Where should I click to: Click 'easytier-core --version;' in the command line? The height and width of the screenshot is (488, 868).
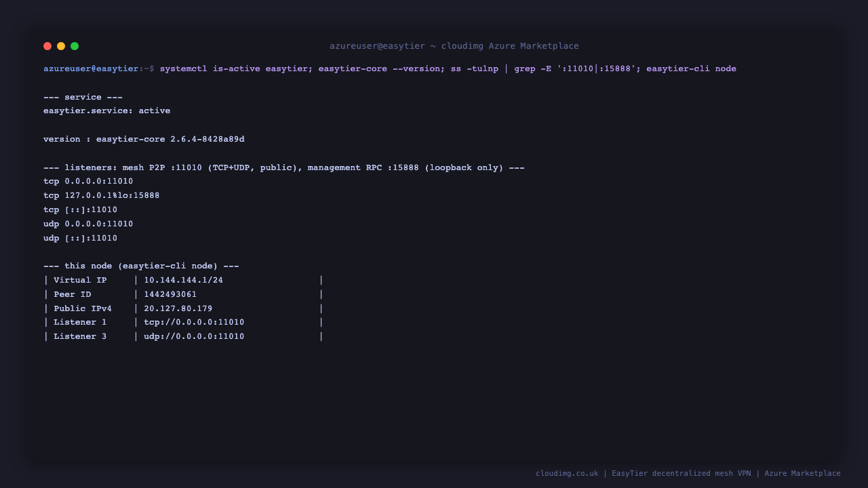pyautogui.click(x=382, y=68)
